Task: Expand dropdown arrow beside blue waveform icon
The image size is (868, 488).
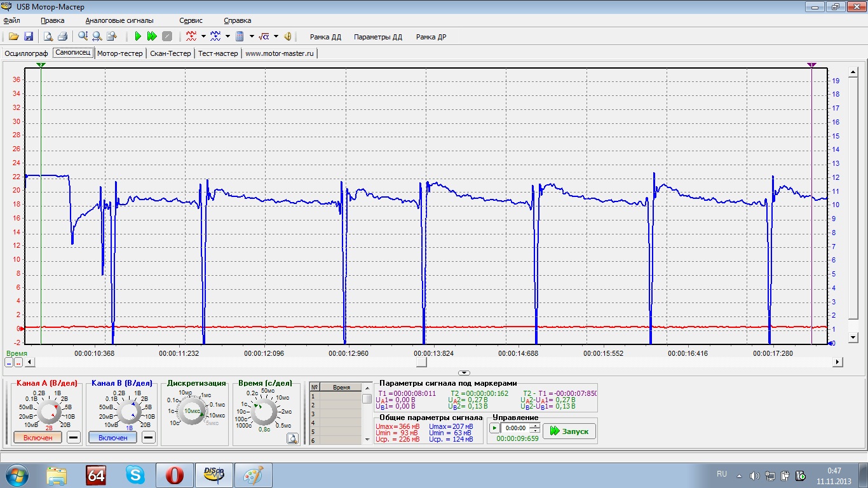Action: click(227, 37)
